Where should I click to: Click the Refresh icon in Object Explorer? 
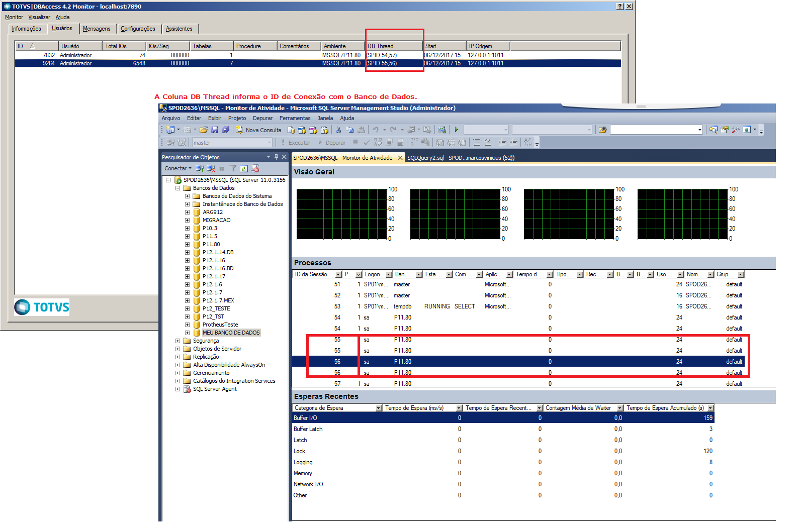pos(244,168)
